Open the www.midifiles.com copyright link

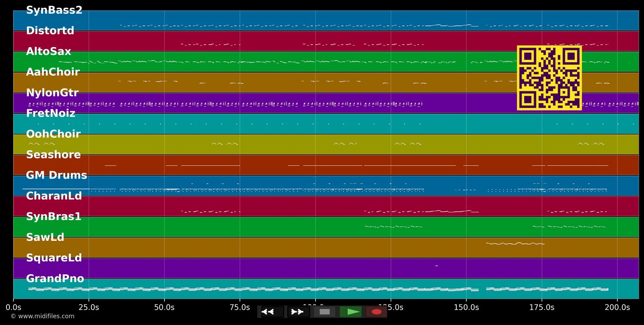pos(42,316)
